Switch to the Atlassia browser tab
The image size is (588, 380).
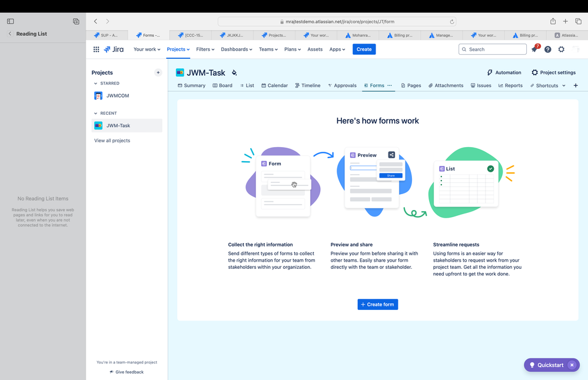tap(567, 35)
